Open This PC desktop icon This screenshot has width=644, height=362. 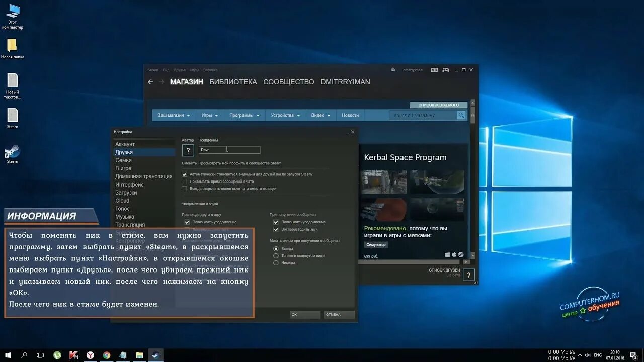12,17
